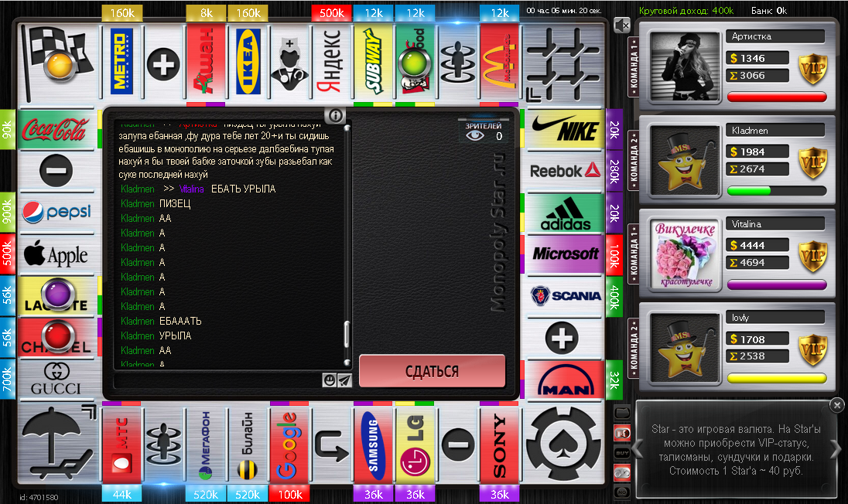Open Vitalina's flower bouquet avatar
The height and width of the screenshot is (504, 848).
pyautogui.click(x=685, y=254)
